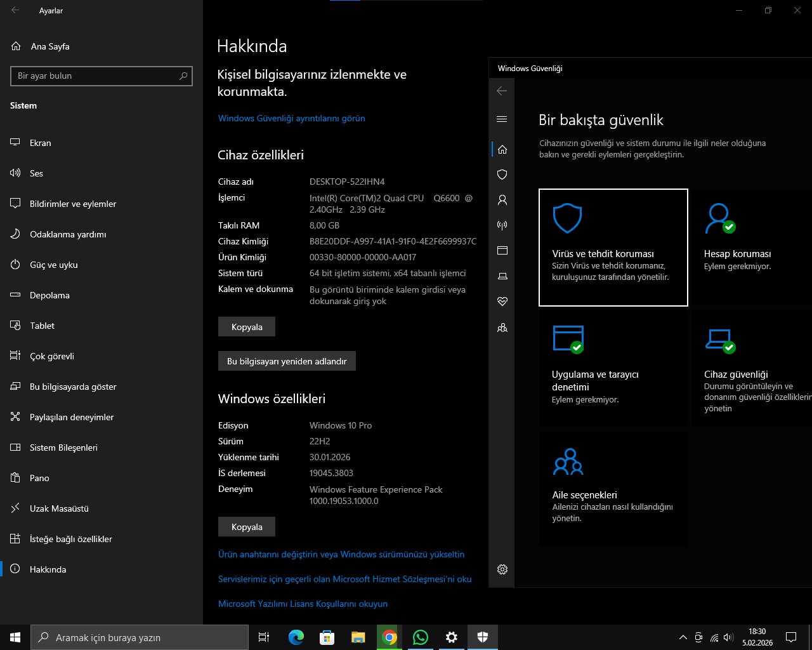Open File Explorer from the taskbar
Viewport: 812px width, 650px height.
click(358, 637)
